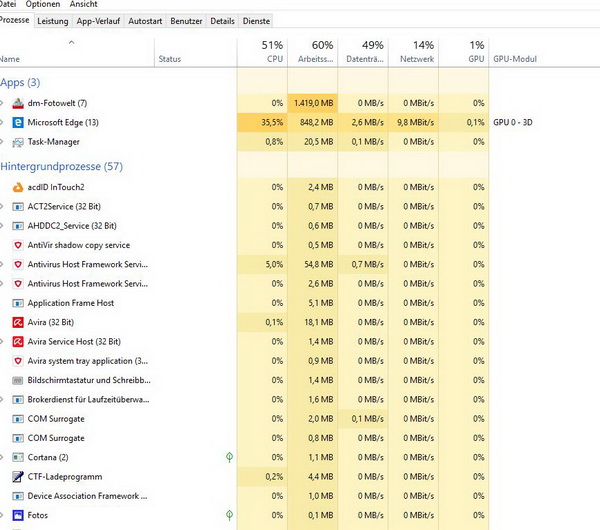Open the Optionen menu
600x530 pixels.
pyautogui.click(x=43, y=5)
